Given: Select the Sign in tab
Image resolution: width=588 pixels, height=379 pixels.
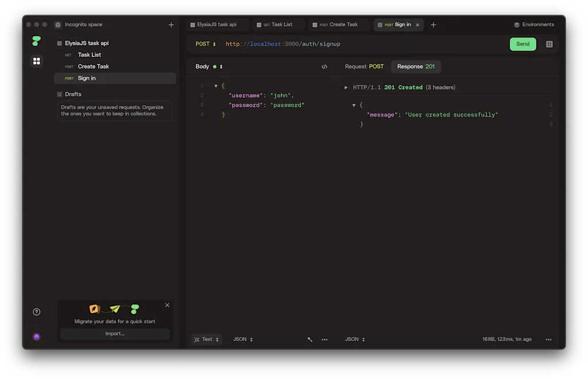Looking at the screenshot, I should pos(398,25).
